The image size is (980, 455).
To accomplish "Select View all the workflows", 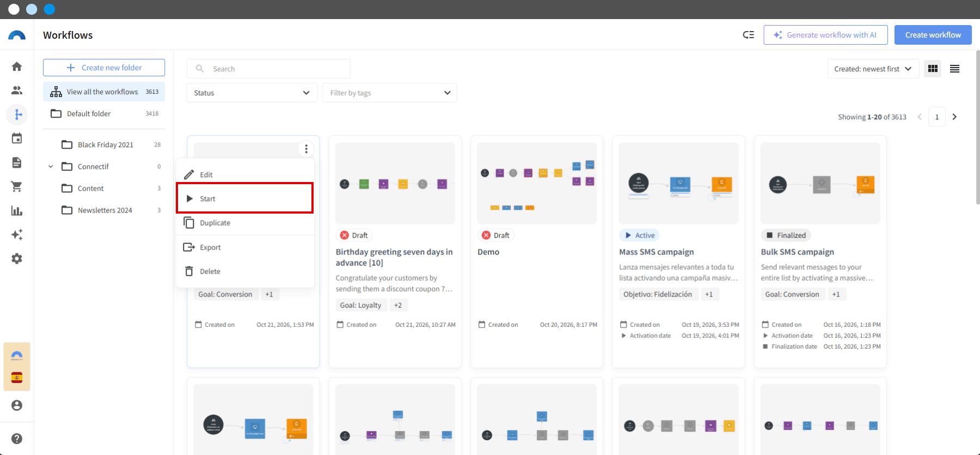I will tap(104, 92).
